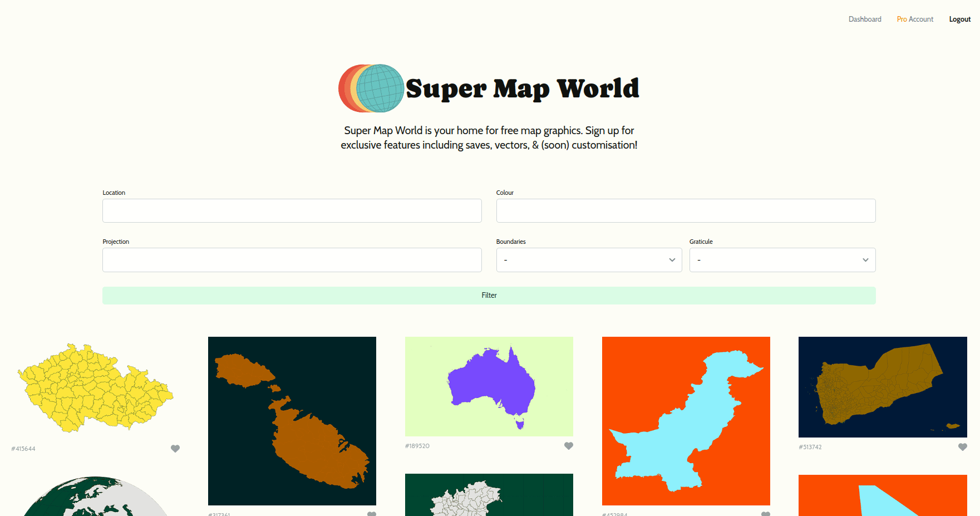The width and height of the screenshot is (980, 516).
Task: Open the Yemen map on navy background
Action: pos(883,387)
